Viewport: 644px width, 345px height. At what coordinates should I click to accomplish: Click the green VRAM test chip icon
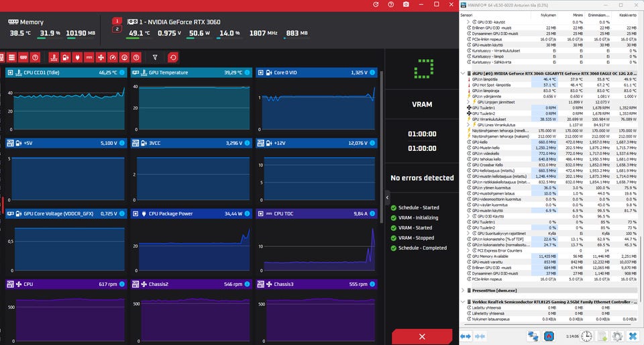point(423,69)
